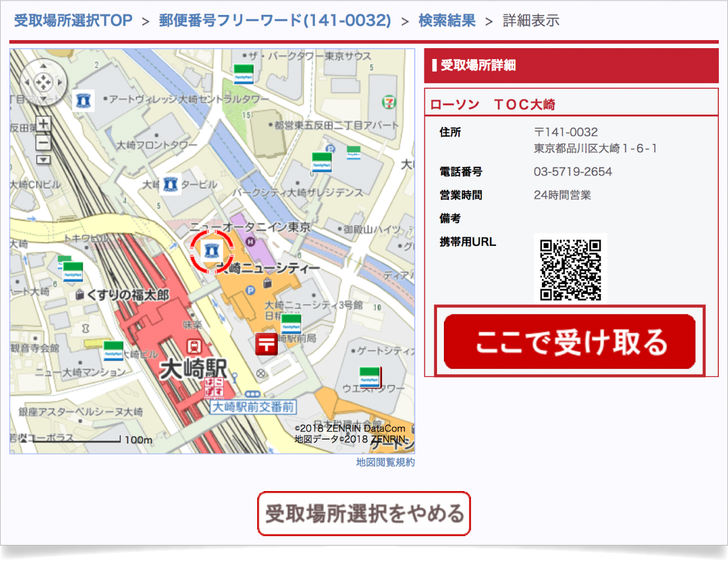Select FamilyMart marker near 観音寺会館

coord(113,351)
